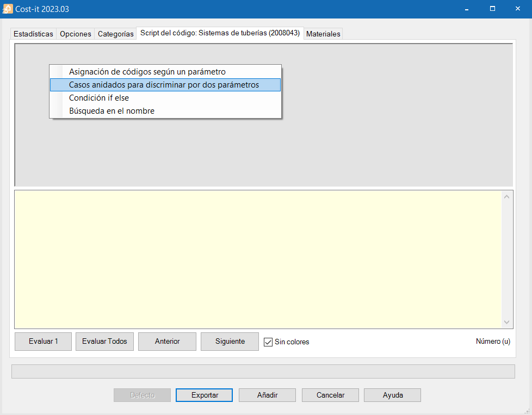Click the Evaluar 1 button
Image resolution: width=532 pixels, height=415 pixels.
coord(43,342)
